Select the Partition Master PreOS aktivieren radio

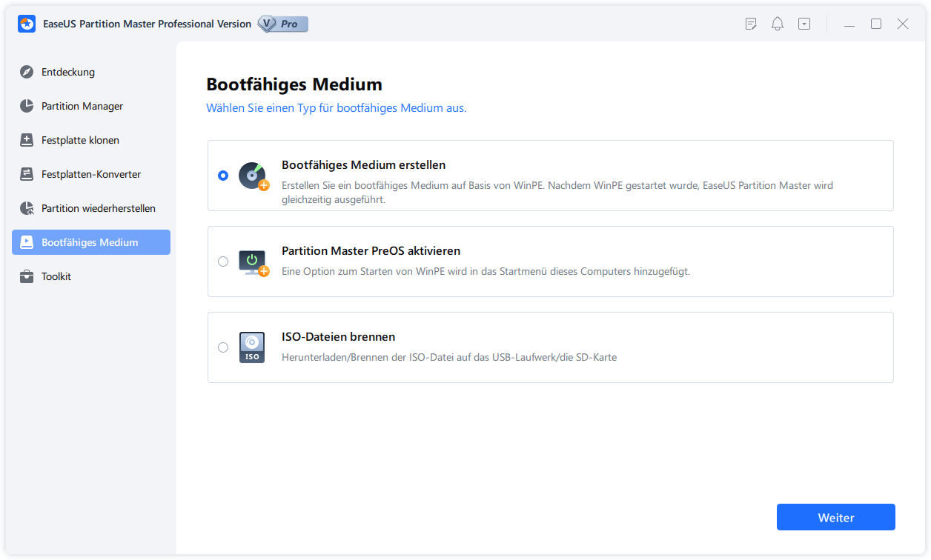(223, 261)
